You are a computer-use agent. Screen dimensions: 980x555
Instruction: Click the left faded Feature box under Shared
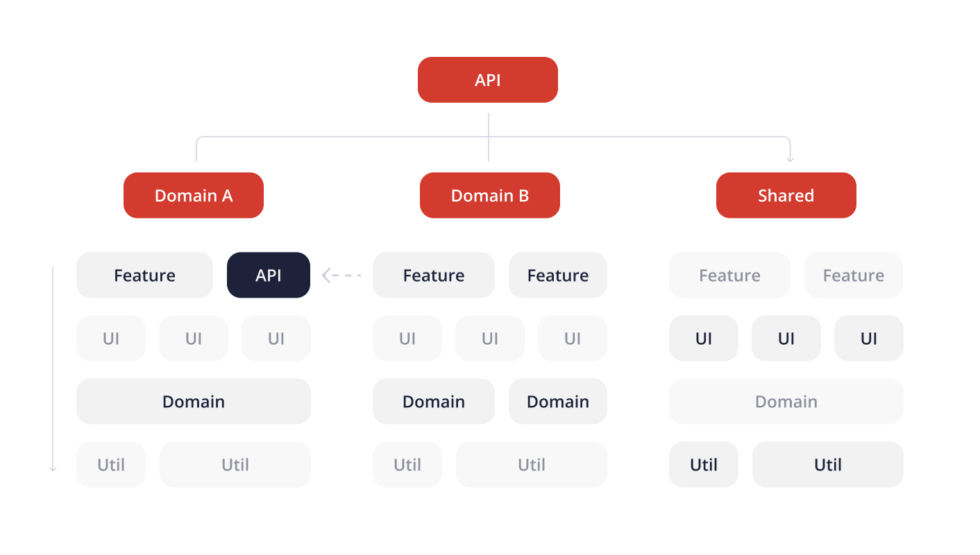(x=729, y=275)
